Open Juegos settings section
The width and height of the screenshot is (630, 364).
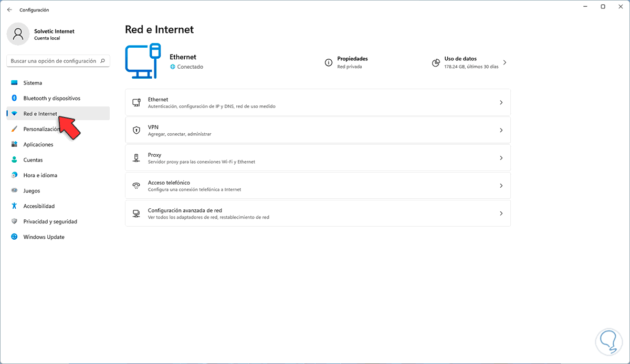(x=58, y=191)
